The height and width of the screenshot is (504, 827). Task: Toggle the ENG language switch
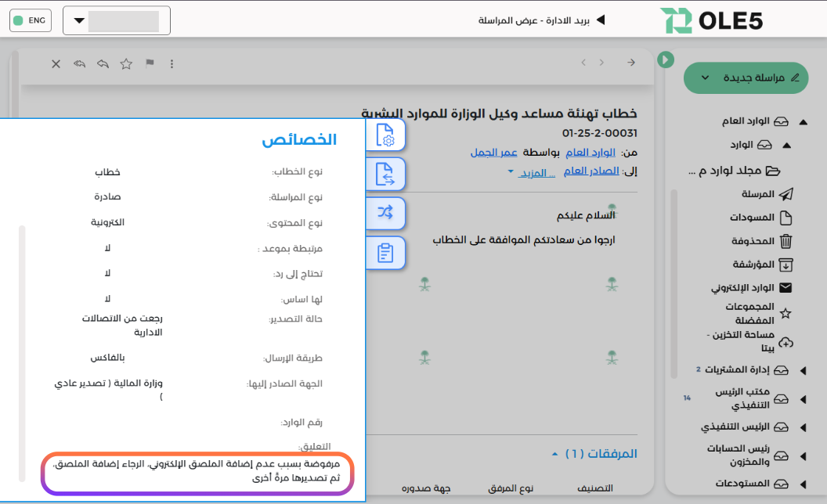[31, 20]
